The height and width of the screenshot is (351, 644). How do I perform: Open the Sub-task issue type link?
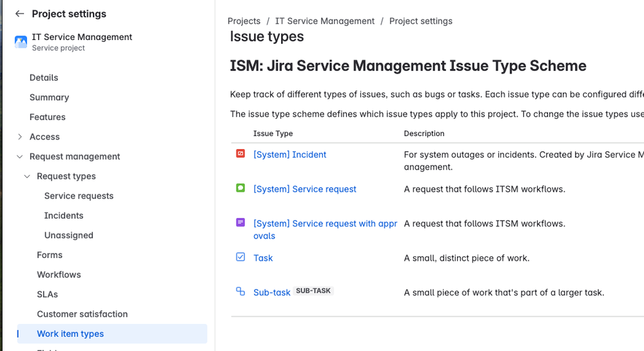[271, 293]
